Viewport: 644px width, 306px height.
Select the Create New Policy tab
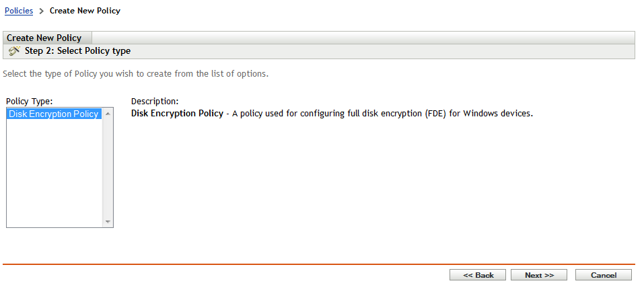point(44,38)
